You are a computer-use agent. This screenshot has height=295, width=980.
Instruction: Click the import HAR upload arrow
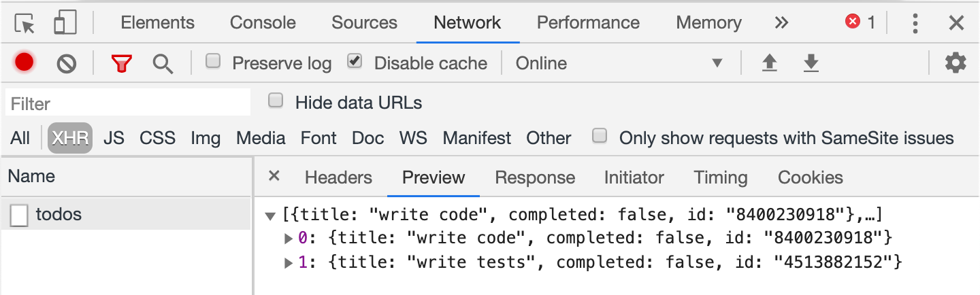pyautogui.click(x=769, y=64)
